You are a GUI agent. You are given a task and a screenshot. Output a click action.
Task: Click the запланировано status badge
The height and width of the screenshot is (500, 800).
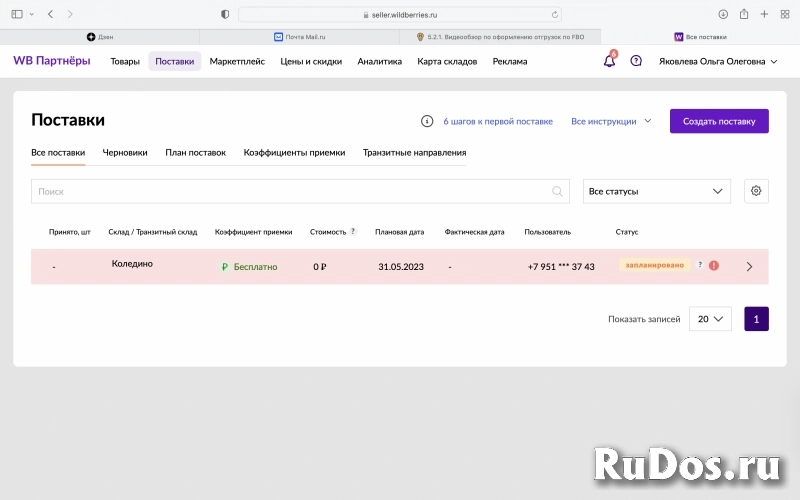click(x=655, y=265)
